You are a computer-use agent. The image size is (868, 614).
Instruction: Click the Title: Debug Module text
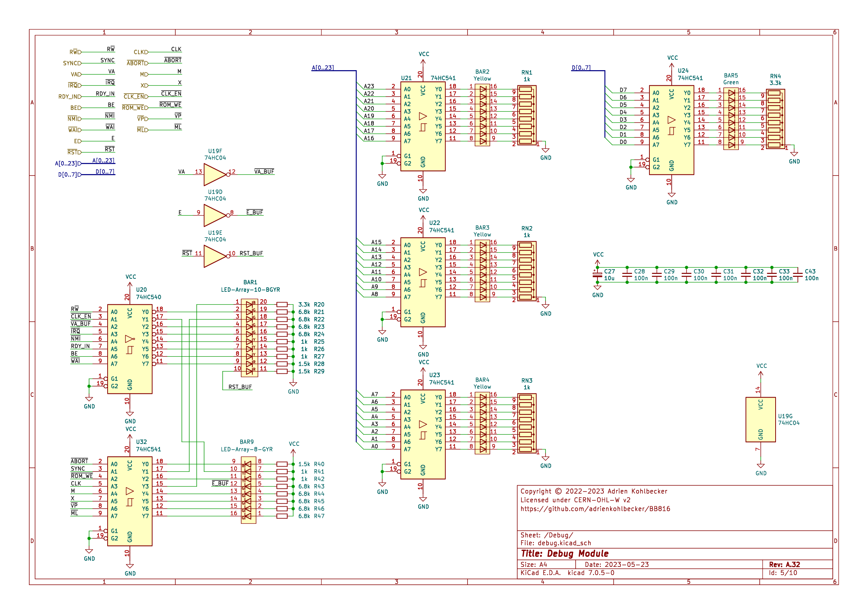coord(564,553)
